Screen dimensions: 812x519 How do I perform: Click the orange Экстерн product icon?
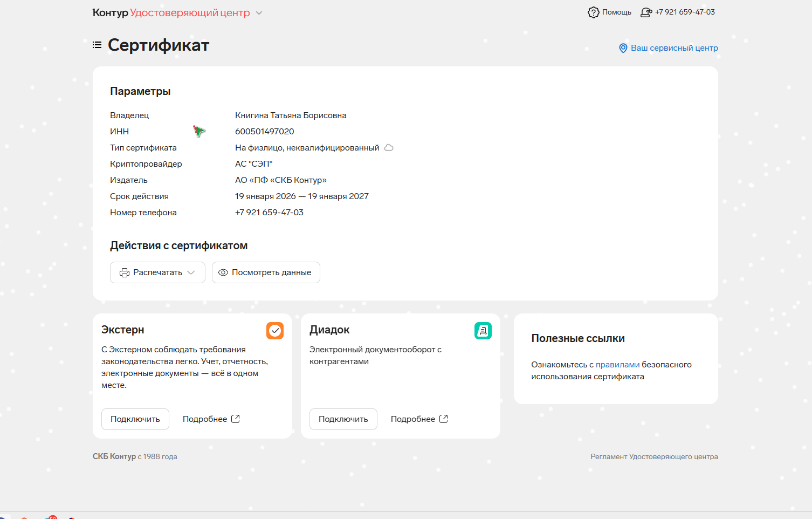coord(275,331)
